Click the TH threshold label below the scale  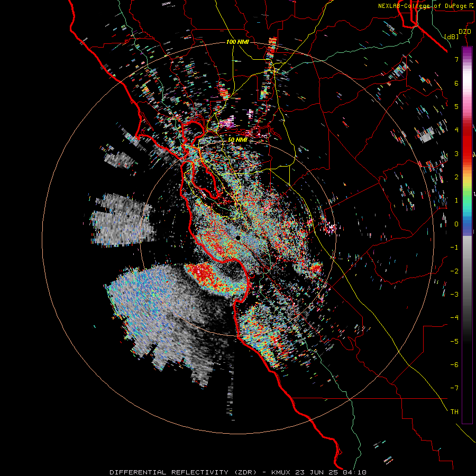(454, 412)
